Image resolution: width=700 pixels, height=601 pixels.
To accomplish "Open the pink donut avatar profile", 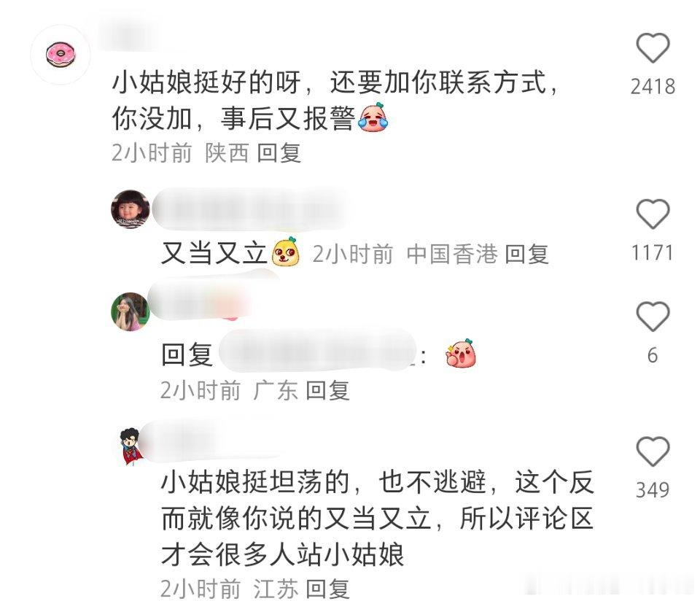I will 61,55.
